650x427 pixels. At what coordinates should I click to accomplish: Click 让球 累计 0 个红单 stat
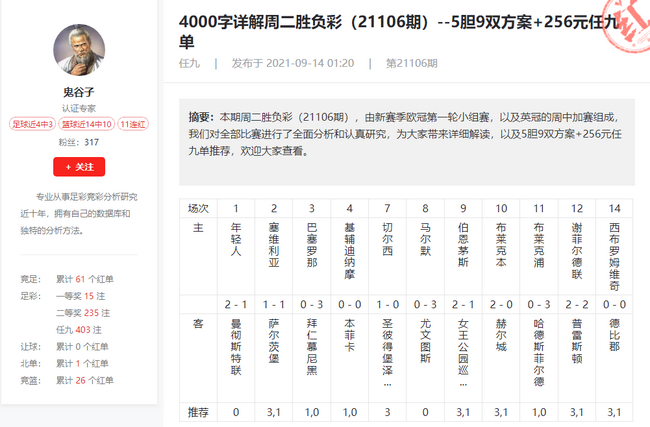pos(64,347)
